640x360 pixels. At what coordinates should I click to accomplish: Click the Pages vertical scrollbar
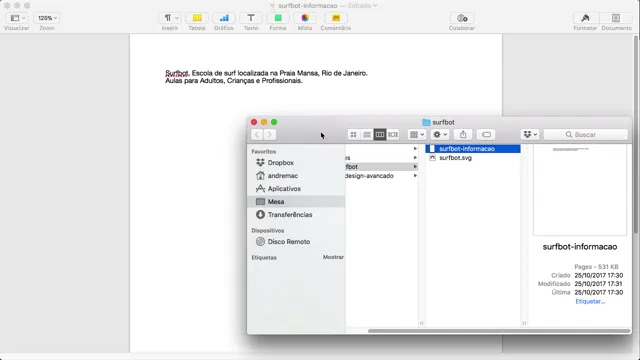coord(636,135)
